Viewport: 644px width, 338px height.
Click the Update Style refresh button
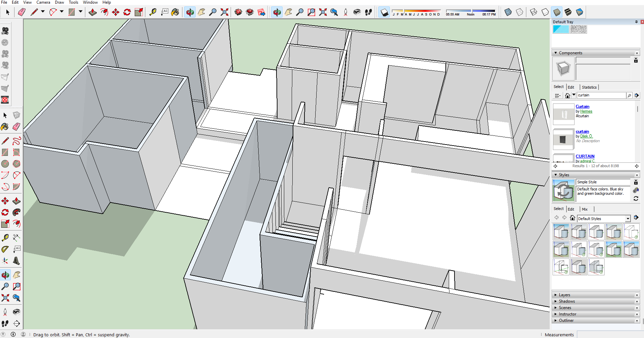point(636,198)
